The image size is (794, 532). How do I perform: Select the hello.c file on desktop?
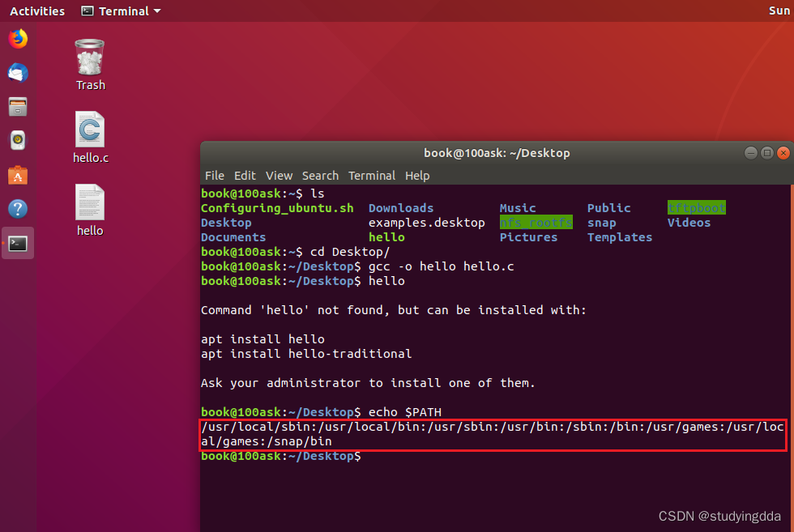pos(90,137)
